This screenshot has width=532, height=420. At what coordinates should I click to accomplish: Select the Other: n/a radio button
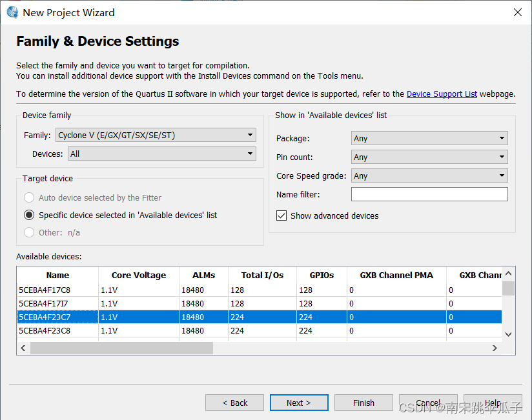click(29, 232)
